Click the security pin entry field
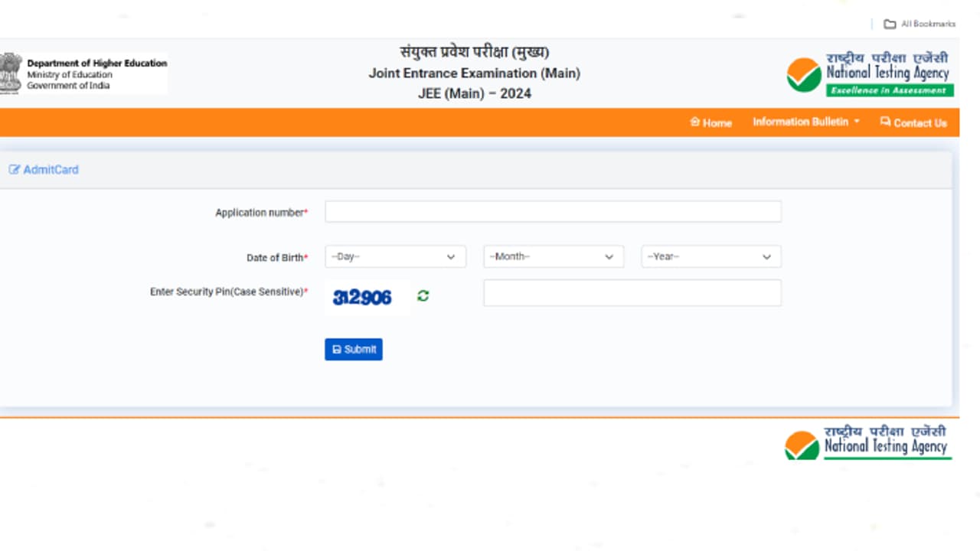This screenshot has height=551, width=980. (632, 292)
